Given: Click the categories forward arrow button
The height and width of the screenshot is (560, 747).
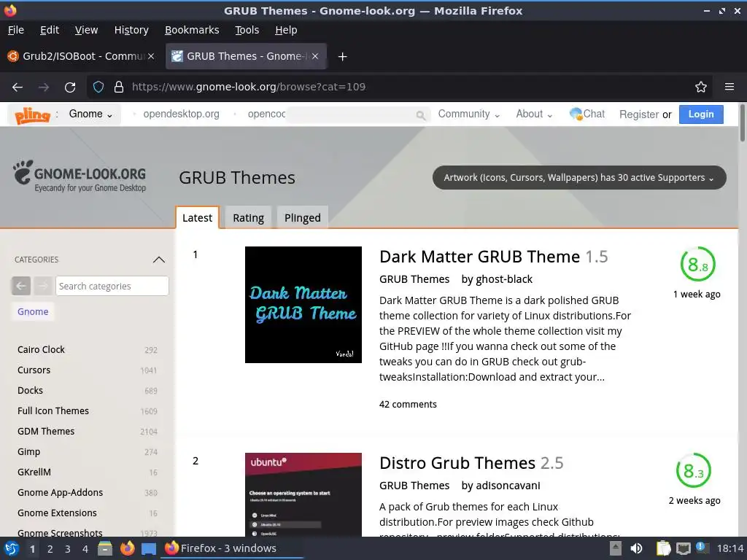Looking at the screenshot, I should click(x=43, y=286).
